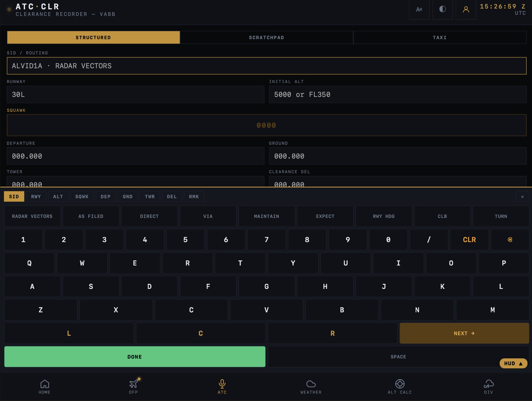Focus the Departure frequency field
Image resolution: width=532 pixels, height=401 pixels.
point(135,156)
